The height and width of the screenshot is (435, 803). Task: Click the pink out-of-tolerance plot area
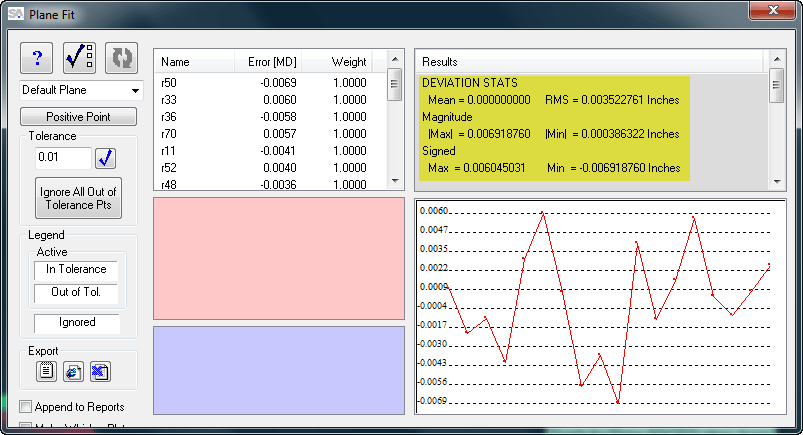pos(279,259)
